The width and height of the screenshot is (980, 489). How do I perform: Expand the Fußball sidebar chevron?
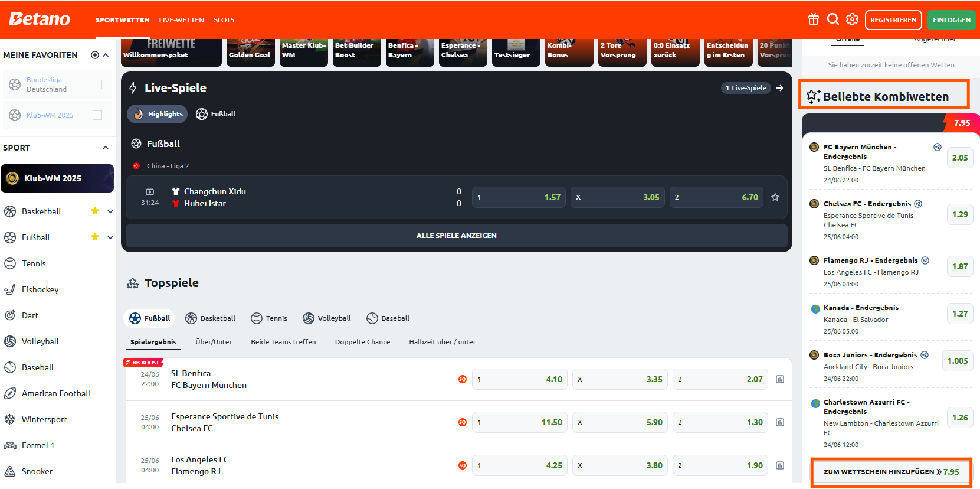(110, 237)
